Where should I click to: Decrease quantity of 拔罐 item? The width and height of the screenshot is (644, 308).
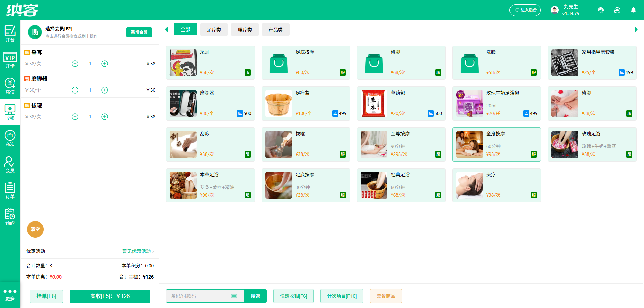coord(75,117)
